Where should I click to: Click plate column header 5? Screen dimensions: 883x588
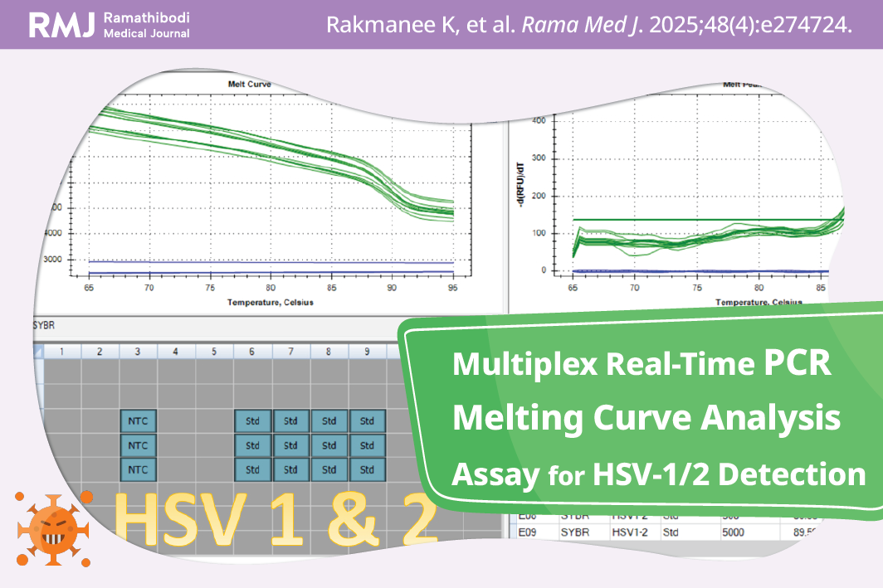(214, 352)
